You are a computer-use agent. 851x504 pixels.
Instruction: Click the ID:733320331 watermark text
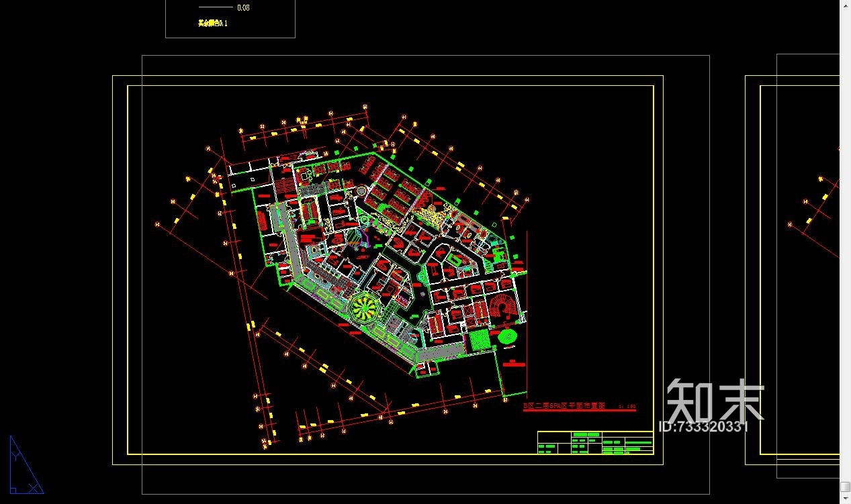click(x=704, y=427)
